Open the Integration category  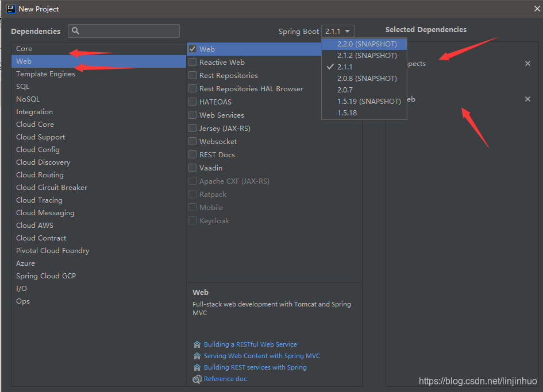pyautogui.click(x=99, y=112)
